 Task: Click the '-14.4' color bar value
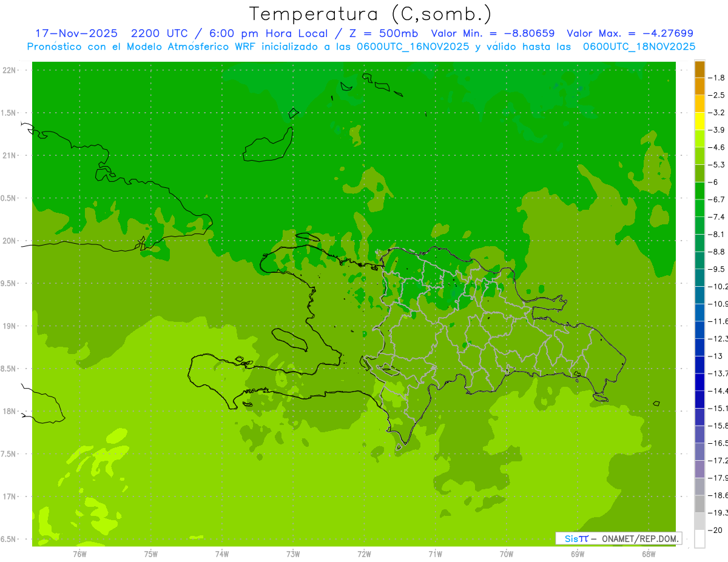(718, 390)
